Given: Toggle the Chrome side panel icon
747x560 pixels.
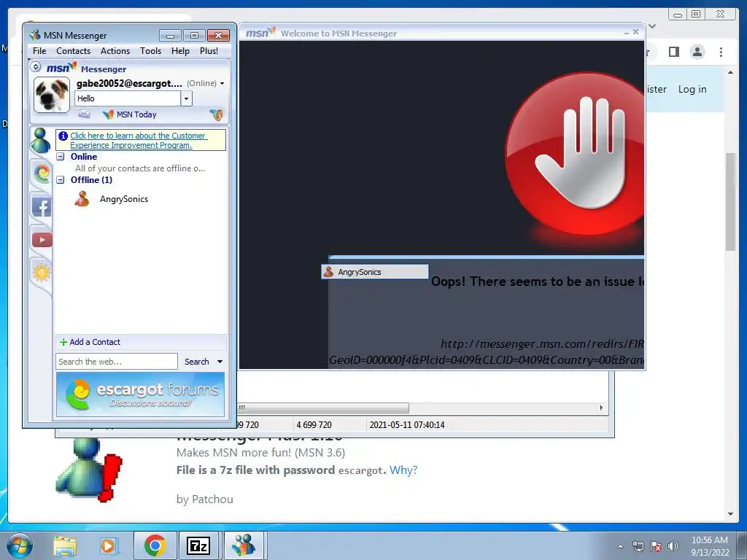Looking at the screenshot, I should (673, 52).
